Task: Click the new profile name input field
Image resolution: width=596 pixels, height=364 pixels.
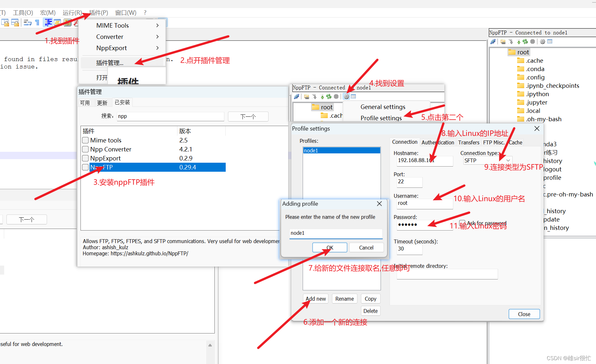Action: [336, 233]
